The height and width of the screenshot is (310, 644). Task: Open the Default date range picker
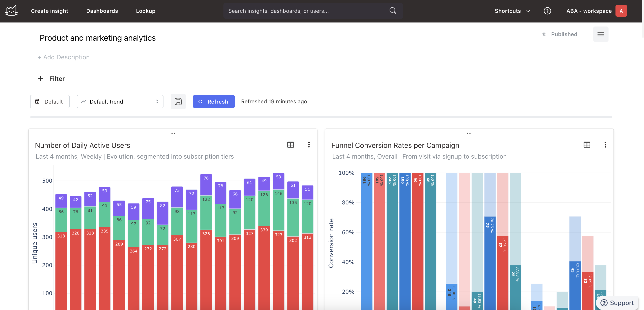50,102
